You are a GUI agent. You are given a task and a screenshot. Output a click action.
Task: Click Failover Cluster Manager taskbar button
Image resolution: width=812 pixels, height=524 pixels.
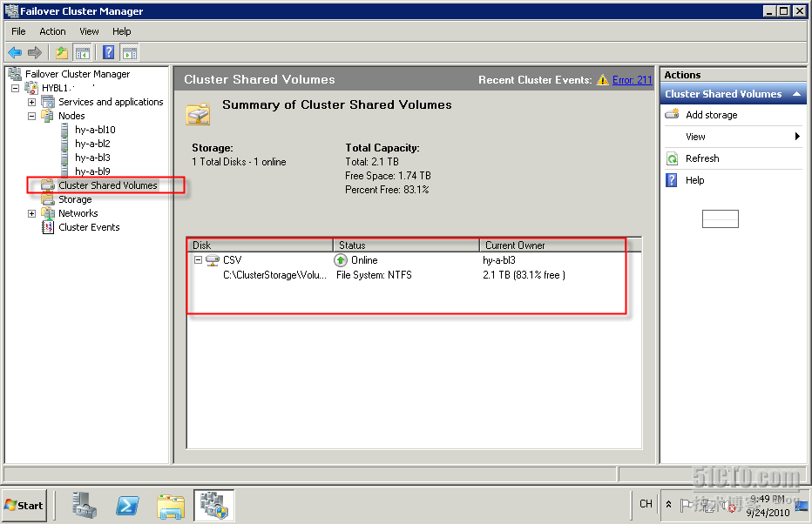(213, 506)
